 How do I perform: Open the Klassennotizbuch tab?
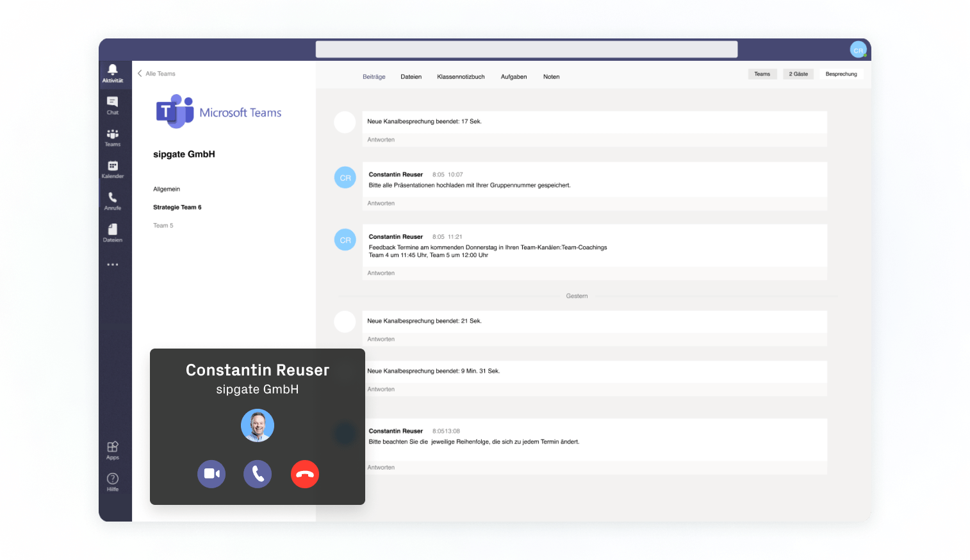point(461,77)
